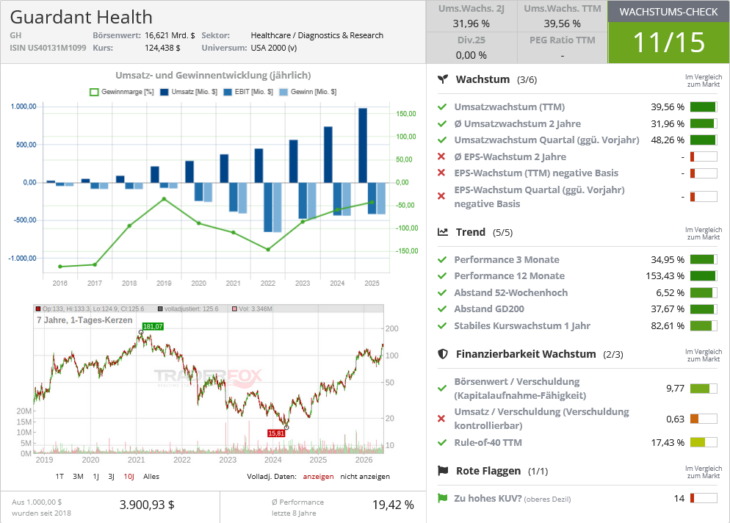730x523 pixels.
Task: Click the 19,42 % average performance value
Action: (x=393, y=505)
